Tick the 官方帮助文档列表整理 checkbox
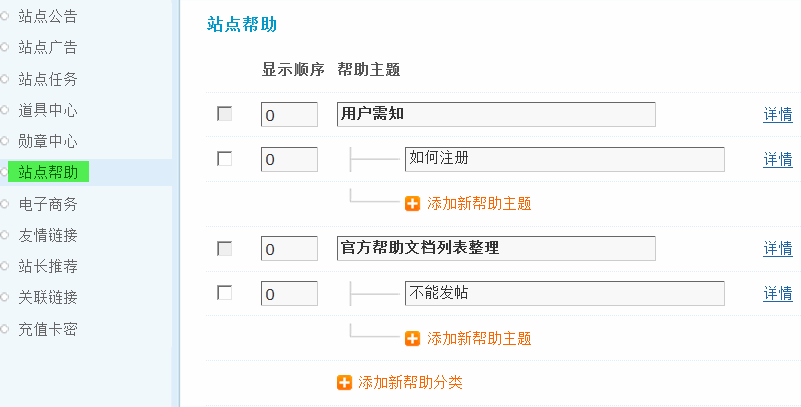The image size is (801, 407). coord(225,248)
